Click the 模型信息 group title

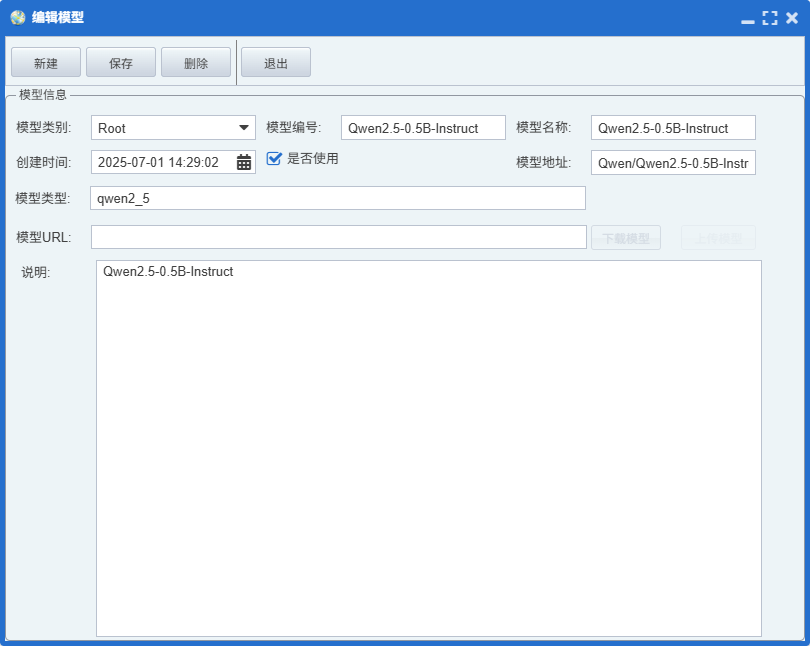[43, 94]
